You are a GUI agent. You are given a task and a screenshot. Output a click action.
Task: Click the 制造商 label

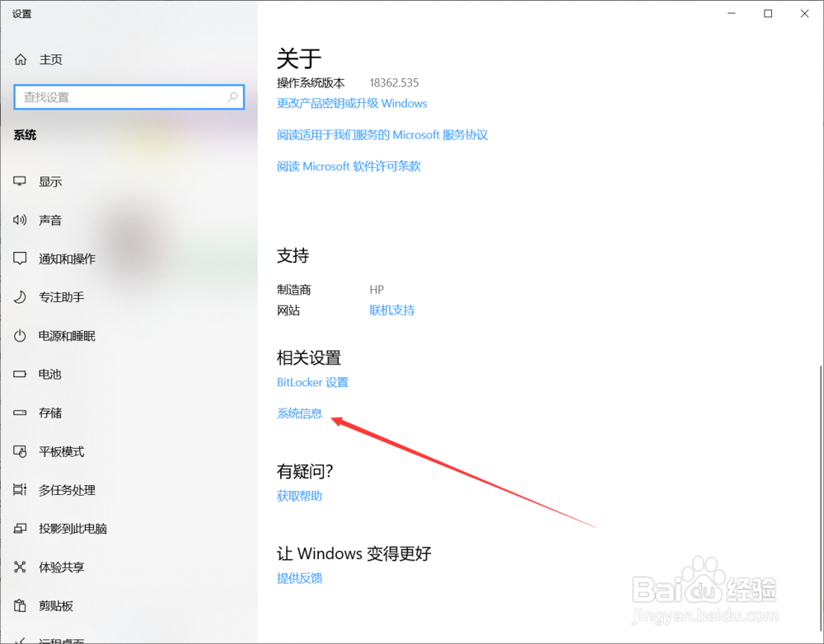coord(294,289)
